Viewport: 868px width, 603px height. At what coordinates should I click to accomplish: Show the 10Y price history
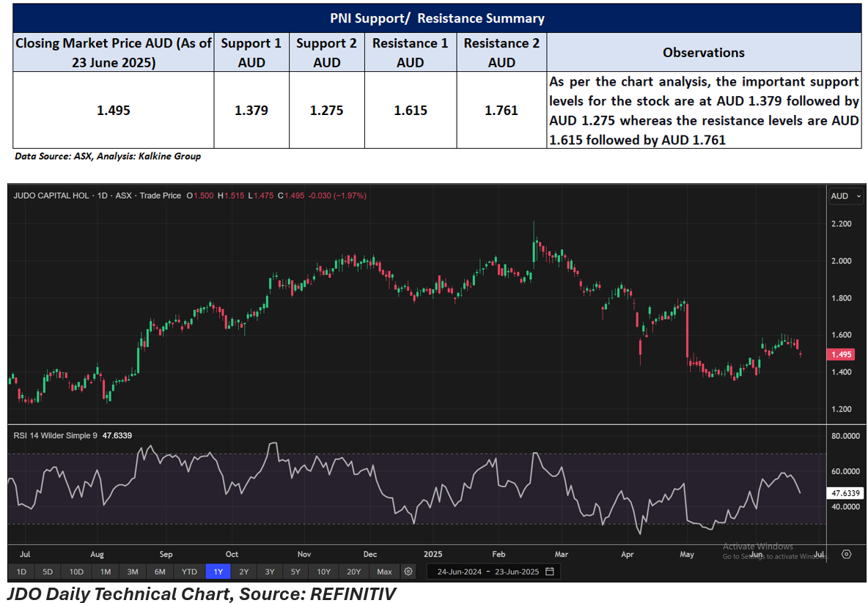324,571
